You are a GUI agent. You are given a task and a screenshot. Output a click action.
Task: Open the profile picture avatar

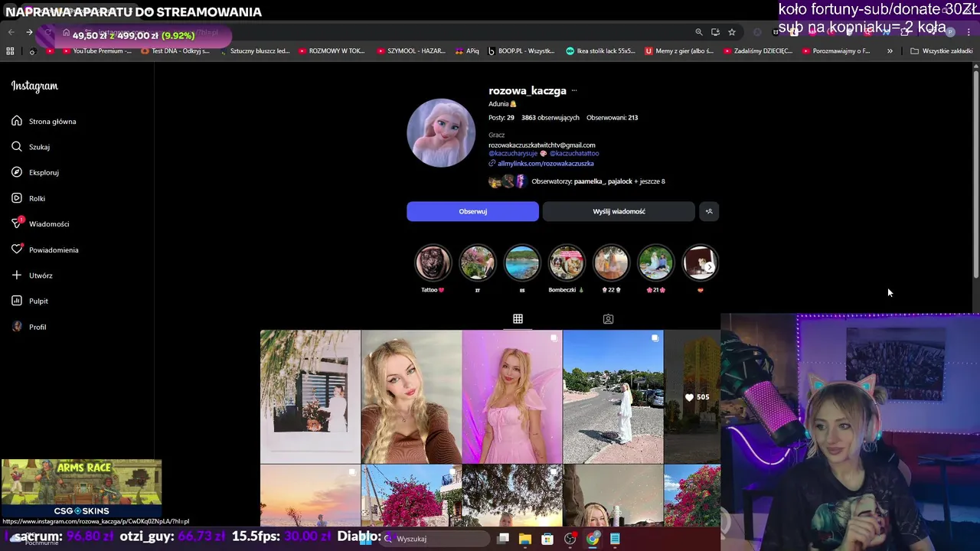440,132
